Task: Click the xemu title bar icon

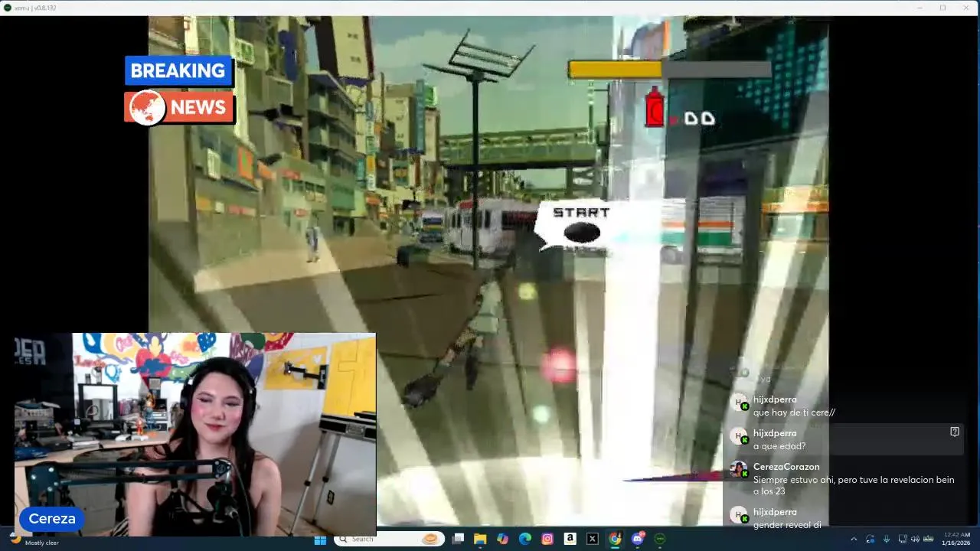Action: click(7, 8)
